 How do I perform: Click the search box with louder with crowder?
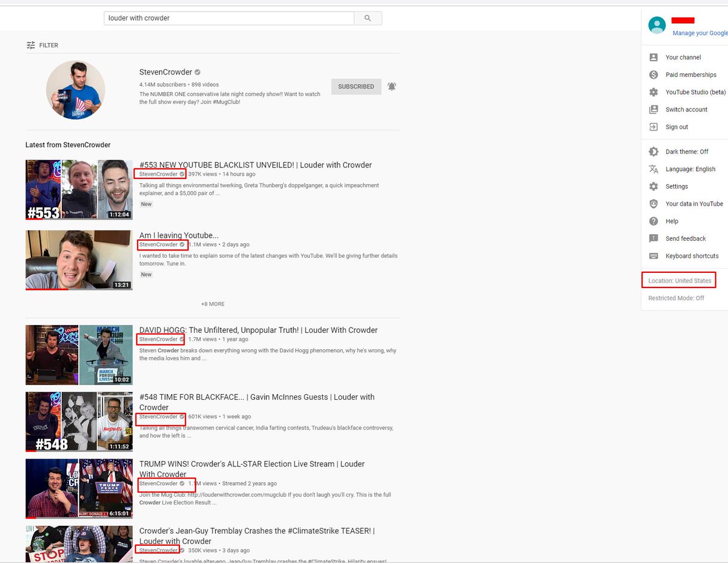point(229,18)
